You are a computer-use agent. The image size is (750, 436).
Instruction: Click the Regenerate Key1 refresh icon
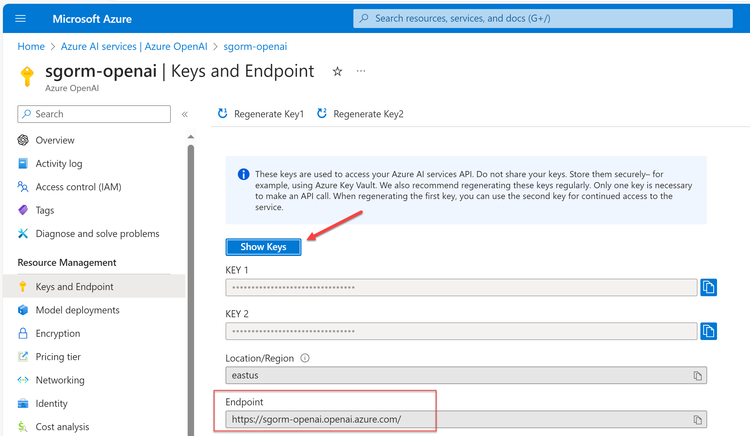(222, 114)
